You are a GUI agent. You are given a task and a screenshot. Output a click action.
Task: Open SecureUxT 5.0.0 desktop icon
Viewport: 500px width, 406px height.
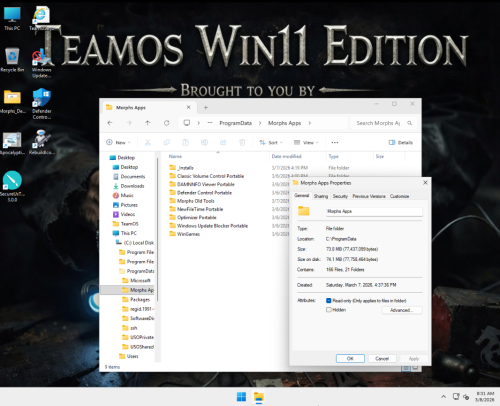coord(12,187)
